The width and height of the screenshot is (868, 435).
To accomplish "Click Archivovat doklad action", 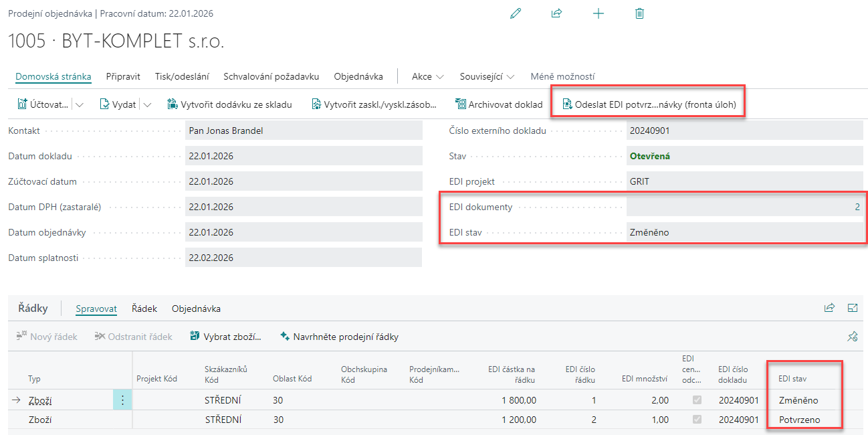I will (499, 104).
